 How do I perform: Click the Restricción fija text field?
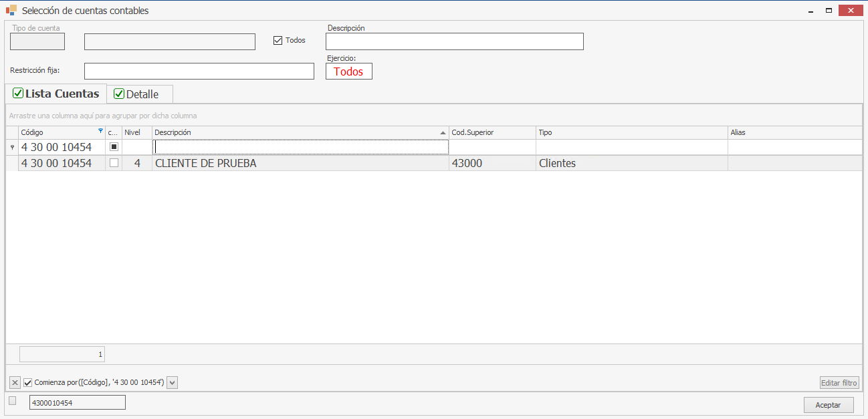click(199, 71)
